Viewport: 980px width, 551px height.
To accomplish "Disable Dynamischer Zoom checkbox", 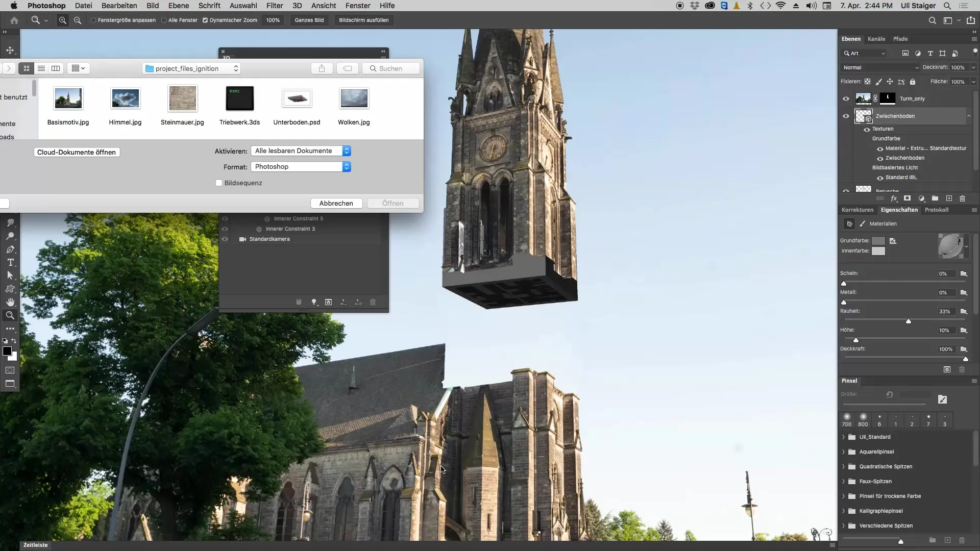I will [x=205, y=20].
